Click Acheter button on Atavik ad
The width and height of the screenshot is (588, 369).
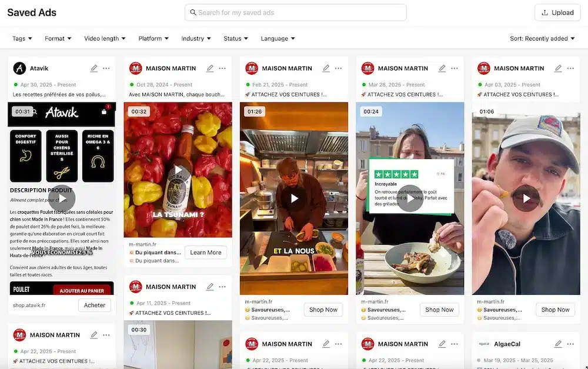(95, 305)
